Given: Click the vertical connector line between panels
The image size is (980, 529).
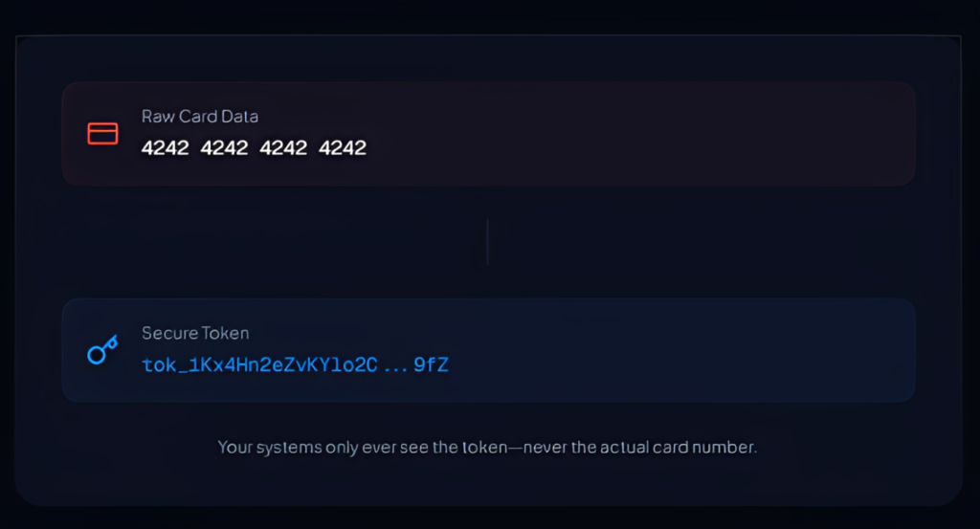Looking at the screenshot, I should [488, 241].
